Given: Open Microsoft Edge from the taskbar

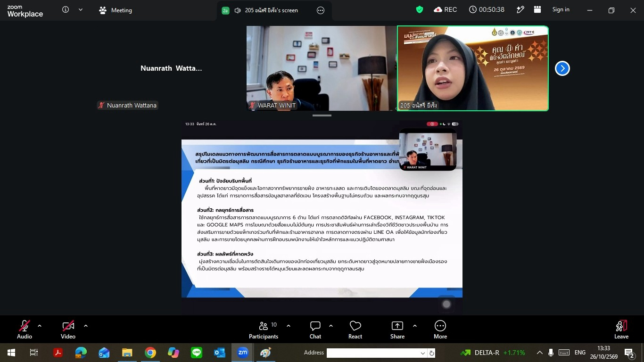Looking at the screenshot, I should click(x=81, y=353).
